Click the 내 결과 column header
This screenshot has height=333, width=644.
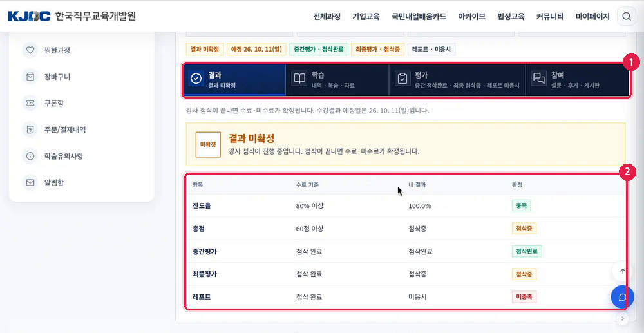417,185
